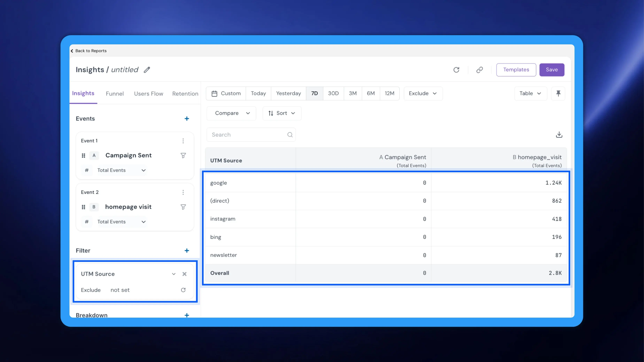
Task: Open the Sort dropdown
Action: click(282, 113)
